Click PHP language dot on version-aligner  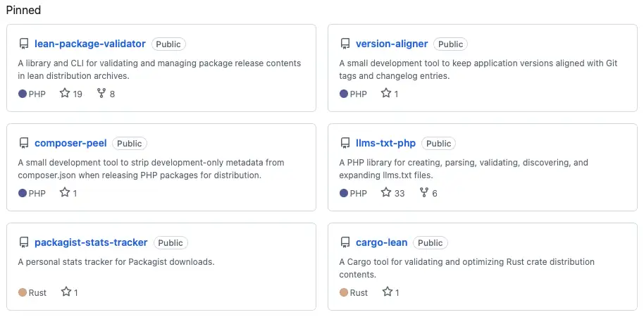click(344, 94)
